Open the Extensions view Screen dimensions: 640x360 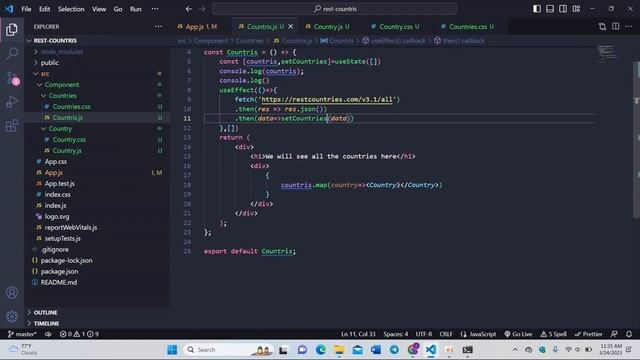pos(12,125)
